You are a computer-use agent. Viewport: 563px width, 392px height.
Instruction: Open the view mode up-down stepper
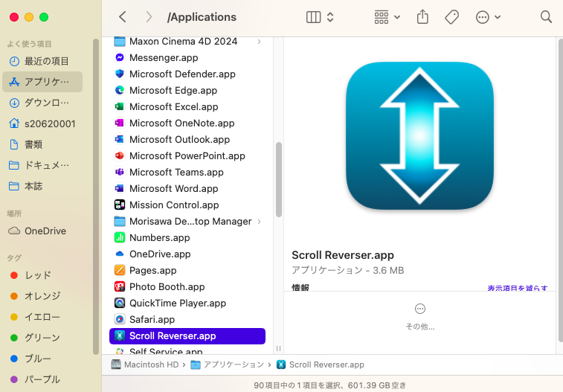point(330,17)
